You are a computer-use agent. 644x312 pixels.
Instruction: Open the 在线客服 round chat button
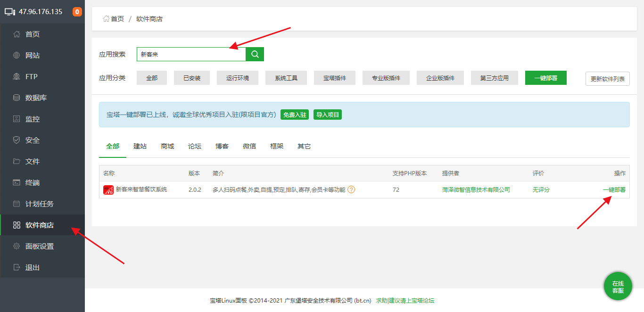(x=618, y=287)
